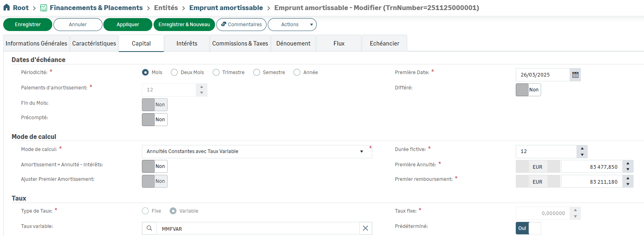The image size is (644, 236).
Task: Switch to the Intérêts tab
Action: coord(187,43)
